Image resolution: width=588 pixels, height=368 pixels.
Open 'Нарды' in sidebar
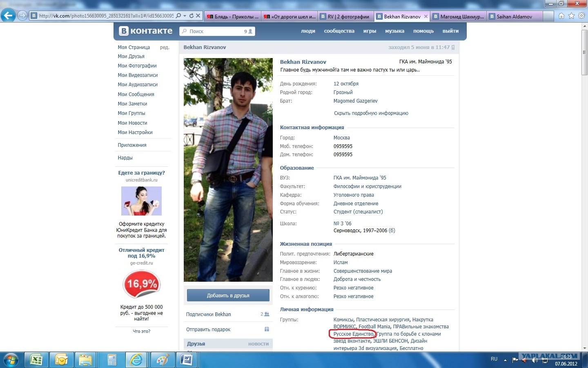coord(125,158)
